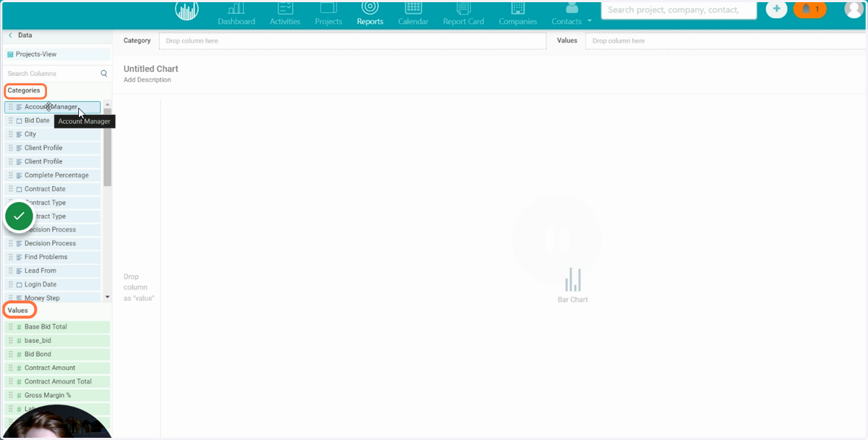Select the City column
868x440 pixels.
coord(52,135)
